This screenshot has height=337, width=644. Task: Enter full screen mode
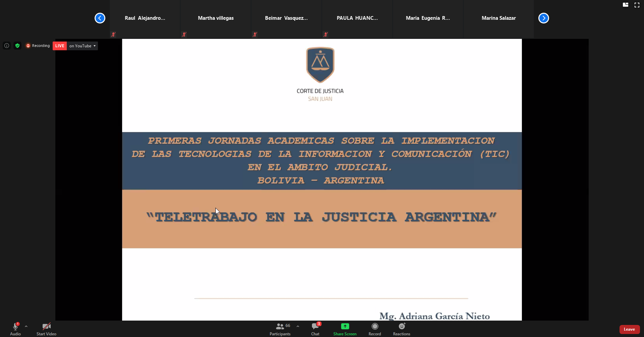(637, 5)
